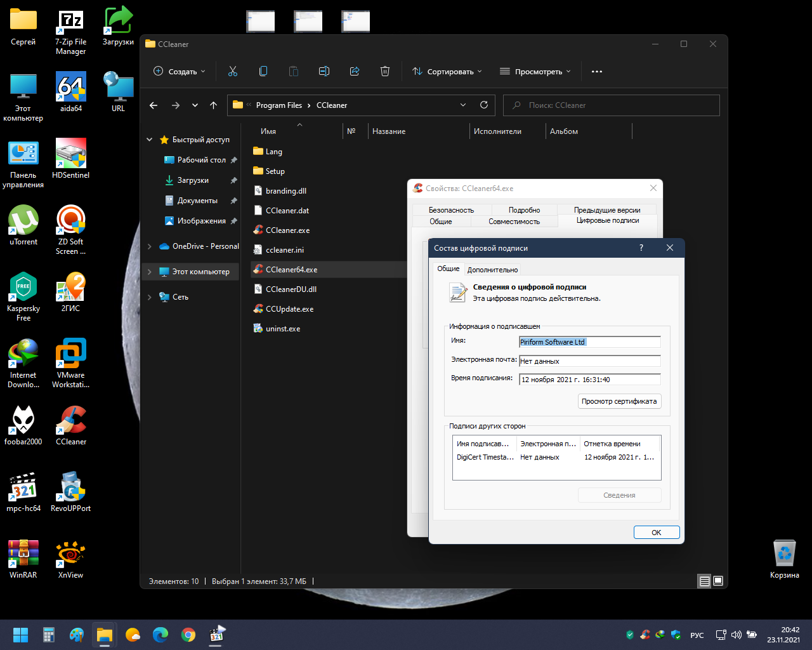Select the CCleaner.exe file

point(288,230)
